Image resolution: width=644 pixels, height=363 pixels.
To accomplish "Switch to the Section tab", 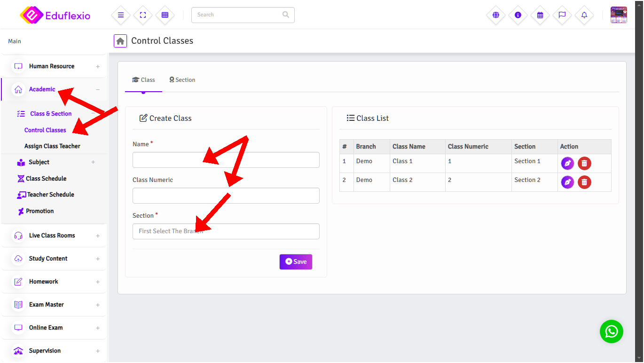I will (x=182, y=80).
